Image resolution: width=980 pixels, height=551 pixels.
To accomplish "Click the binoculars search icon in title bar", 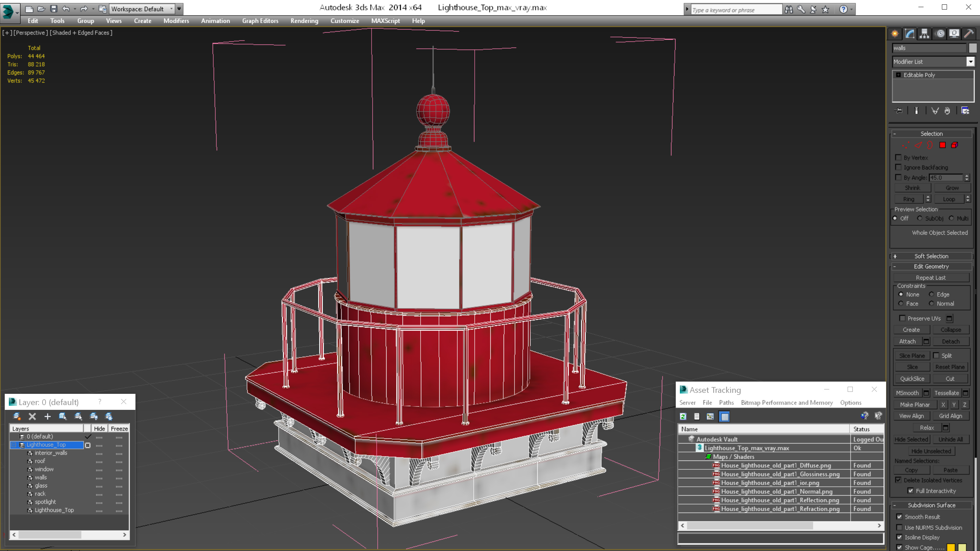I will (x=789, y=10).
